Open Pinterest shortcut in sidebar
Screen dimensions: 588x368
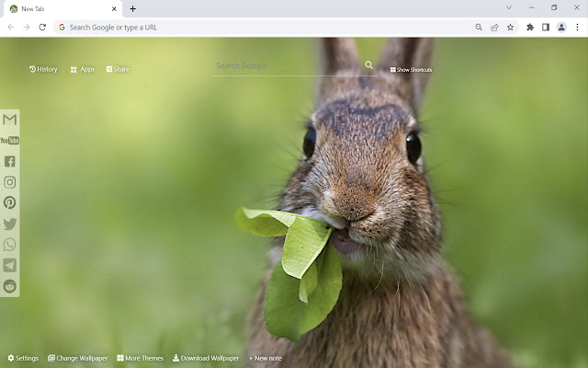coord(10,202)
